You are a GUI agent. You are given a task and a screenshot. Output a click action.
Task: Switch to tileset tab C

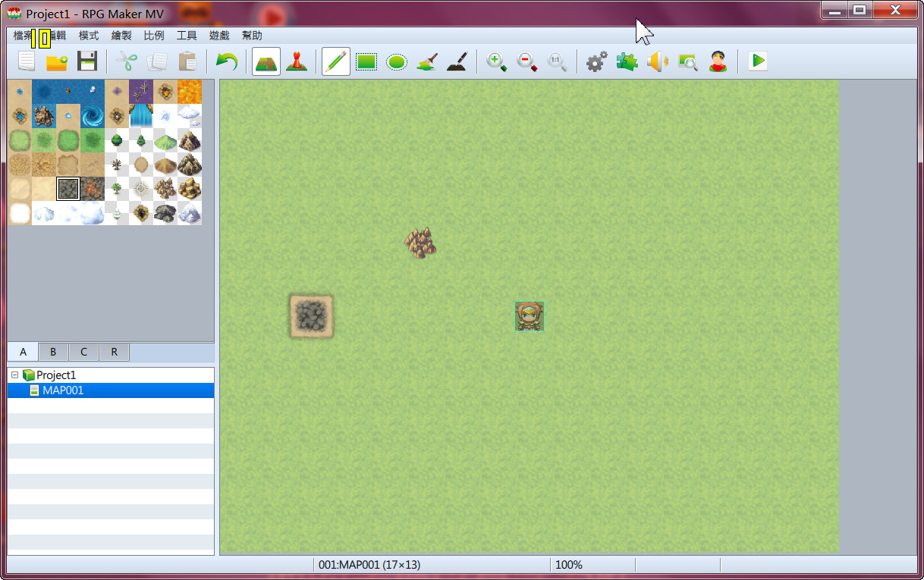[x=83, y=352]
